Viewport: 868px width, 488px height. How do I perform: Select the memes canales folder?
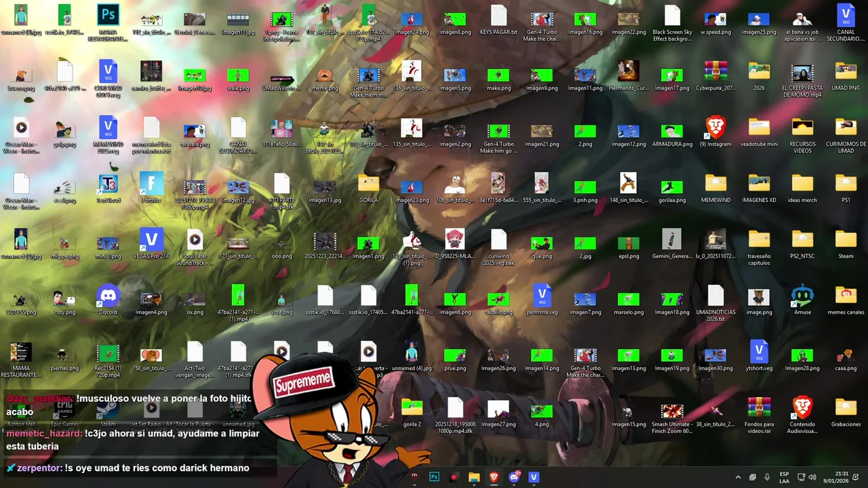[846, 300]
